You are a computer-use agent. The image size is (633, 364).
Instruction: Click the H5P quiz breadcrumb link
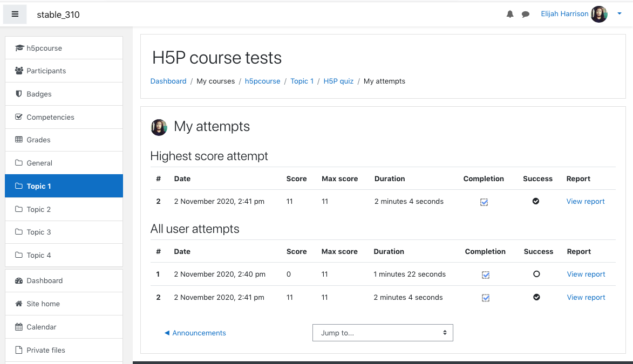point(338,81)
